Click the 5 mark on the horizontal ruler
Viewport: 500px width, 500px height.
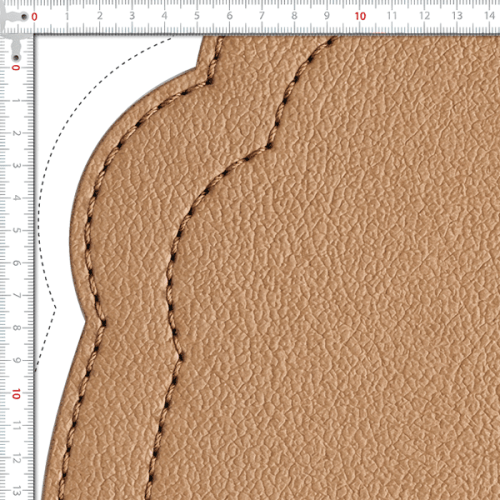(x=197, y=16)
